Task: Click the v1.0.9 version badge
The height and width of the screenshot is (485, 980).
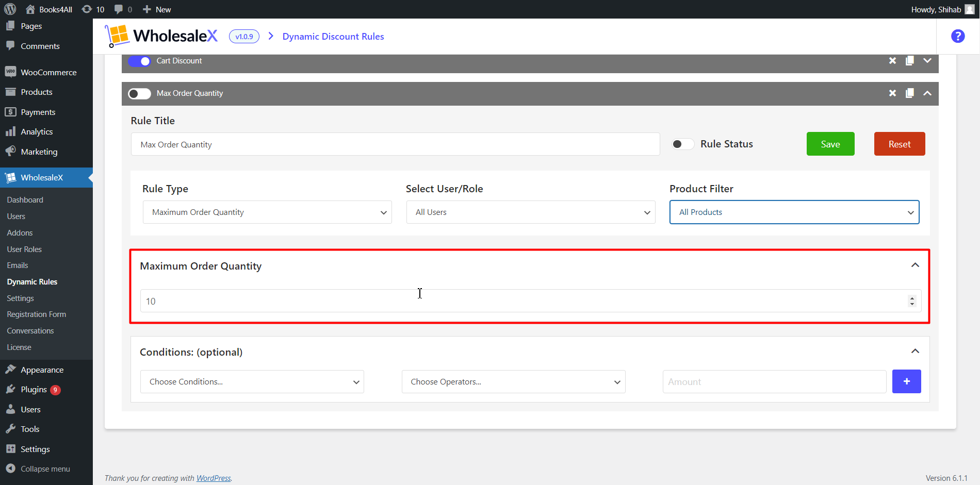Action: point(244,37)
